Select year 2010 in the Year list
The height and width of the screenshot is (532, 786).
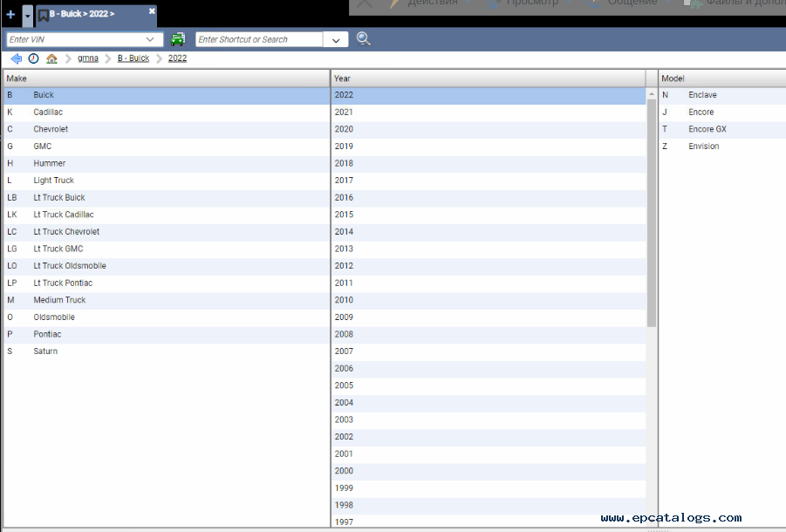(489, 300)
